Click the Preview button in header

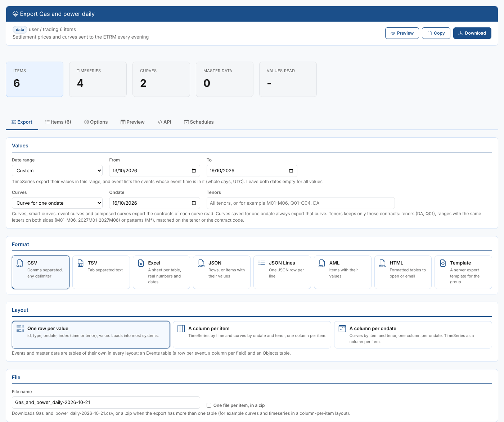pos(402,33)
